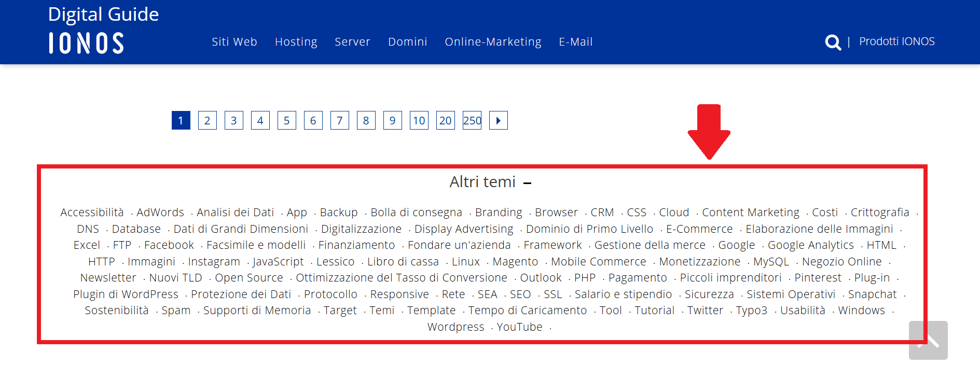Open the Finanziamento topic

(x=356, y=245)
